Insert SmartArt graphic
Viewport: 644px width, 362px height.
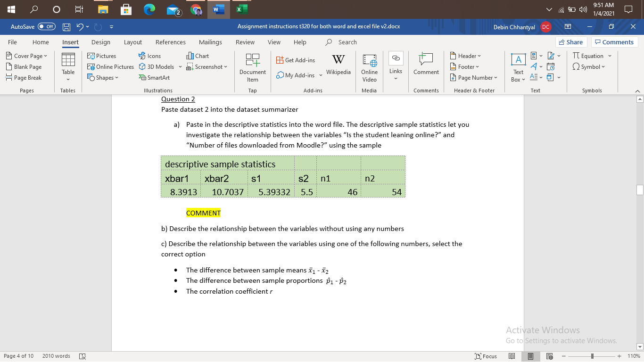[x=155, y=77]
